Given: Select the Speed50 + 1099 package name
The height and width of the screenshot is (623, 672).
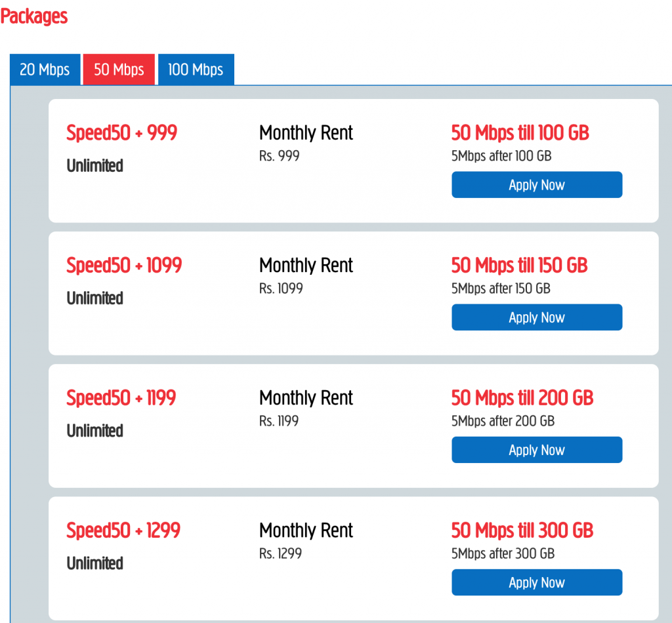Looking at the screenshot, I should (x=123, y=265).
